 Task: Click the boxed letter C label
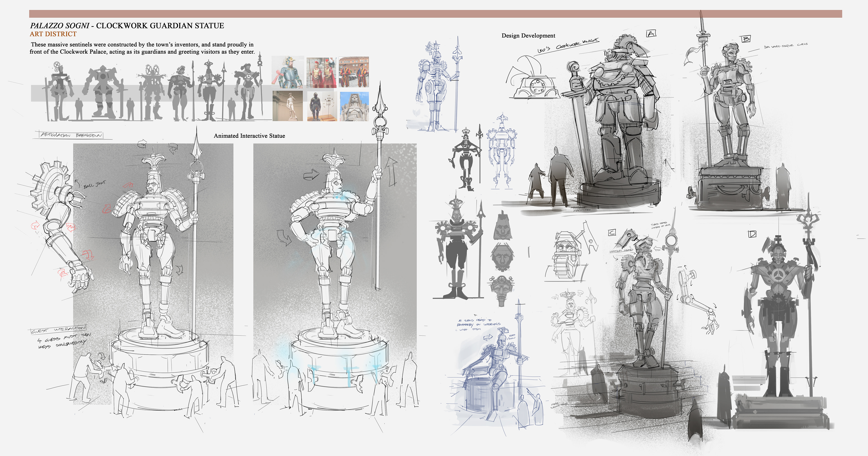point(612,232)
